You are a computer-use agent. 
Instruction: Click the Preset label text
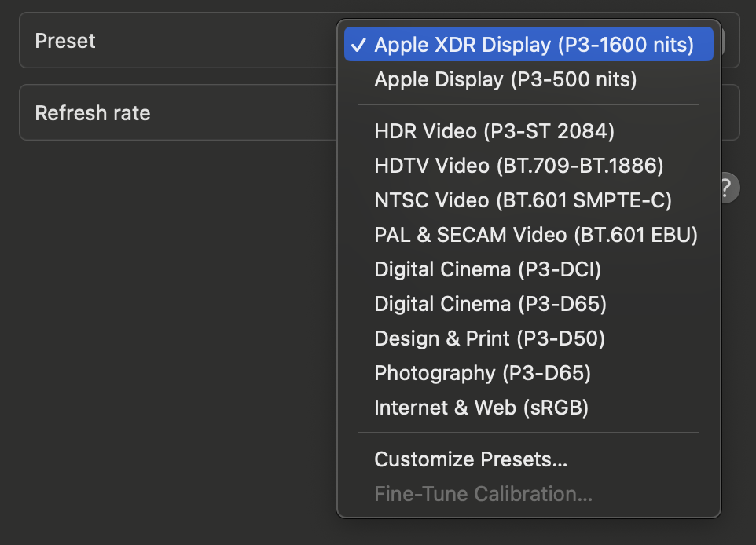click(65, 41)
